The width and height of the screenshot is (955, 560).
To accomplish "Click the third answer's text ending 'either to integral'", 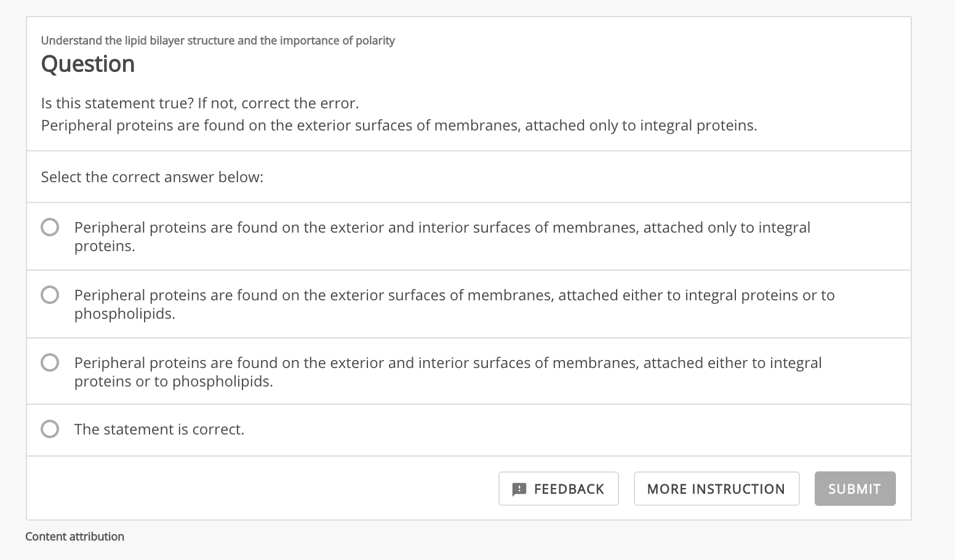I will pyautogui.click(x=448, y=363).
